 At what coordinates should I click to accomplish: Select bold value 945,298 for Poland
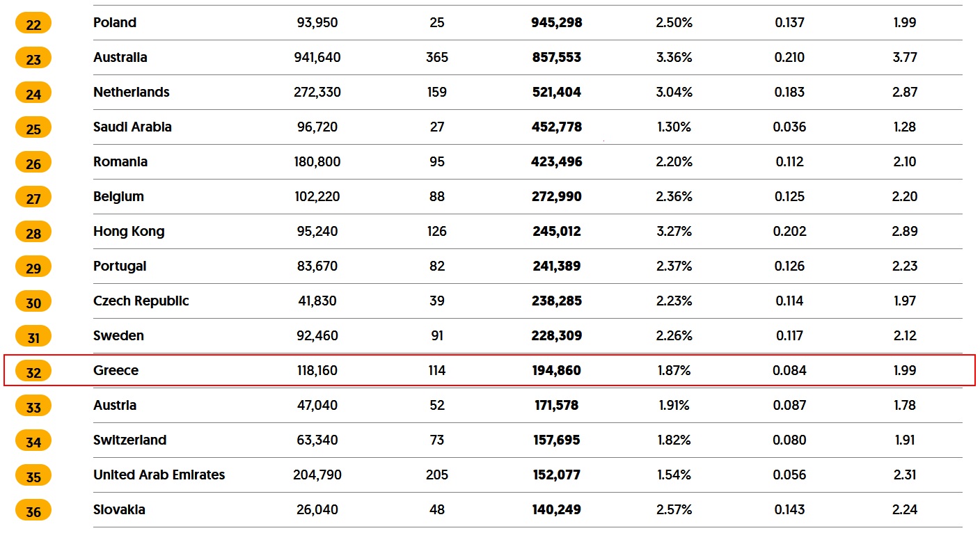click(x=557, y=22)
